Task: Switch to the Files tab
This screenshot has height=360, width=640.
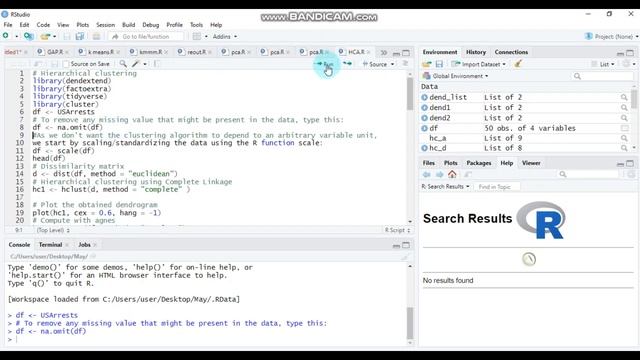Action: pos(429,163)
